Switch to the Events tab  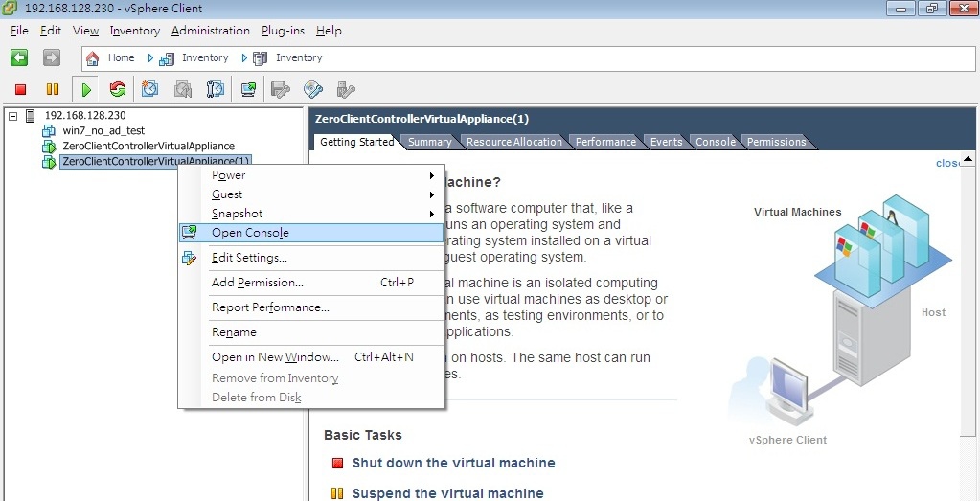tap(666, 143)
